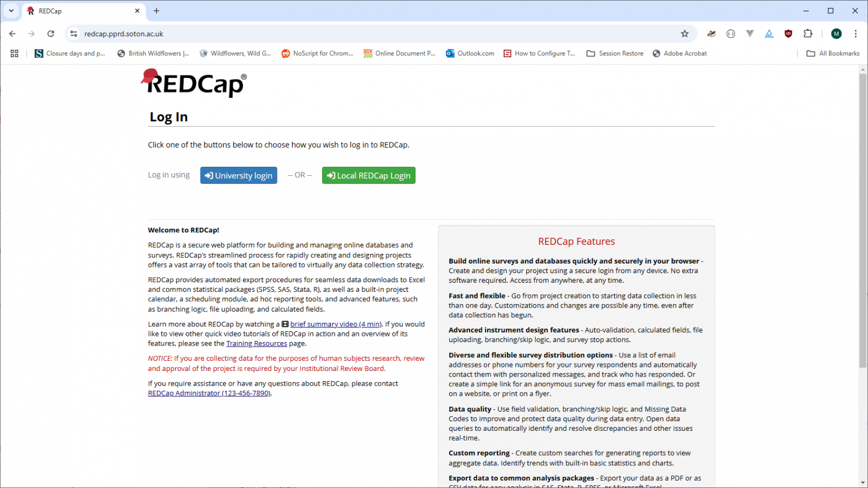Image resolution: width=868 pixels, height=488 pixels.
Task: Open the M profile avatar
Action: point(836,34)
